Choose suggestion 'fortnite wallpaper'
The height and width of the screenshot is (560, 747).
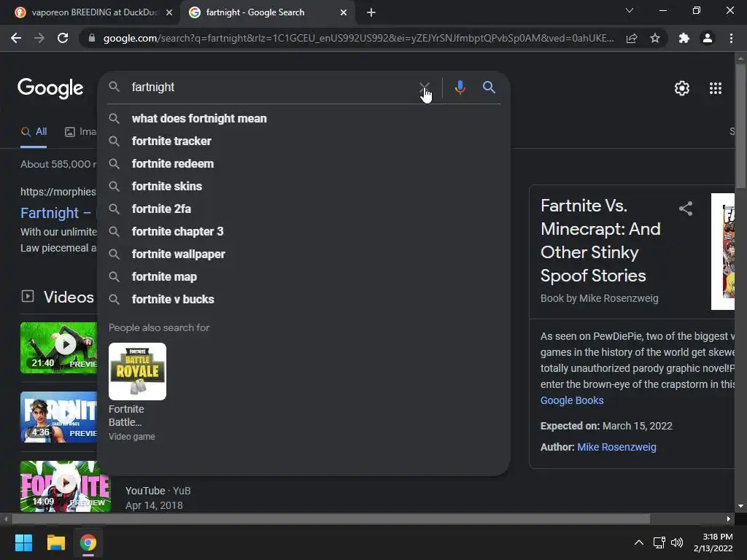pos(178,254)
